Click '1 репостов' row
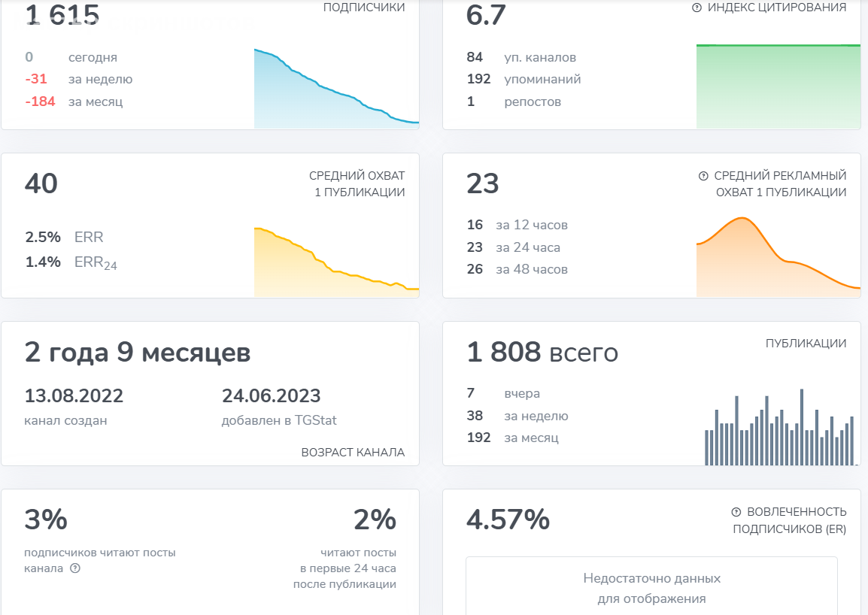868x615 pixels. [x=514, y=101]
